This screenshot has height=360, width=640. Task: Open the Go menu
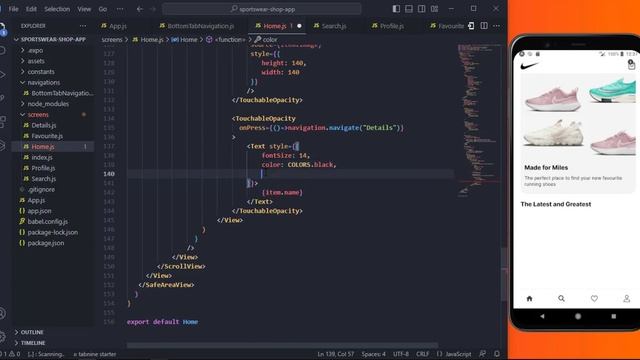click(x=102, y=9)
